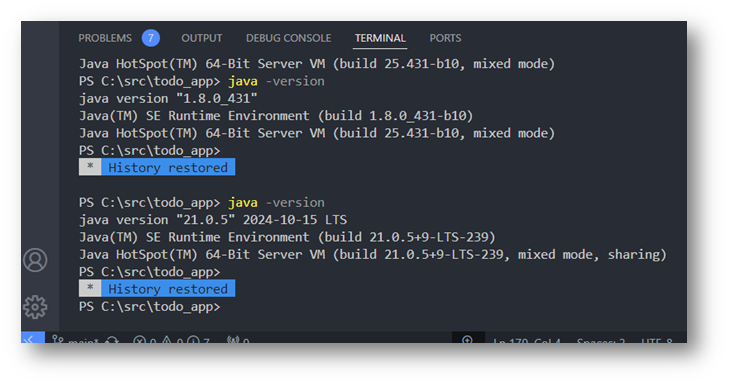
Task: Open the Manage gear icon
Action: [x=35, y=307]
